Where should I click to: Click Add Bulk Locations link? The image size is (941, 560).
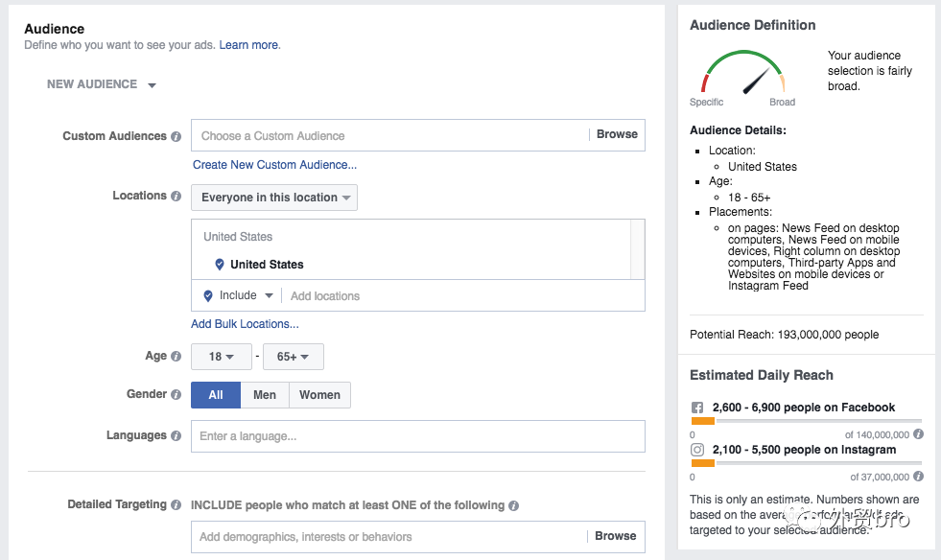[x=245, y=324]
